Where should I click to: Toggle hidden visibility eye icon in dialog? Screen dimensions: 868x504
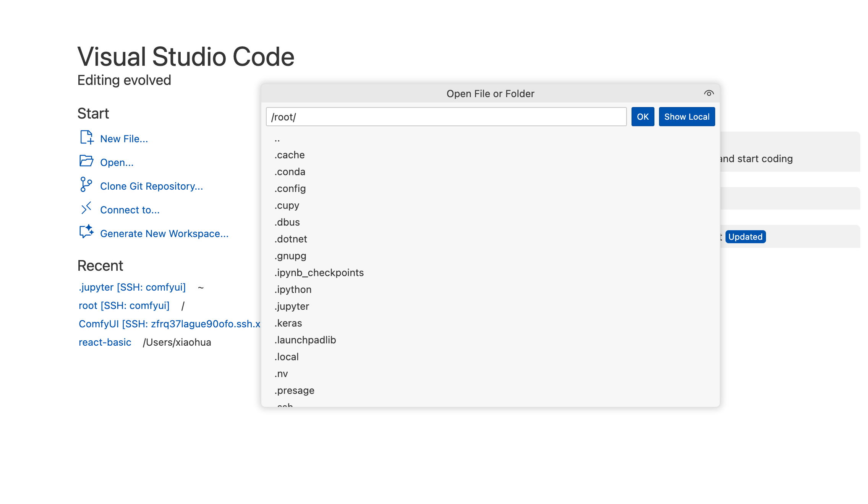[x=709, y=93]
